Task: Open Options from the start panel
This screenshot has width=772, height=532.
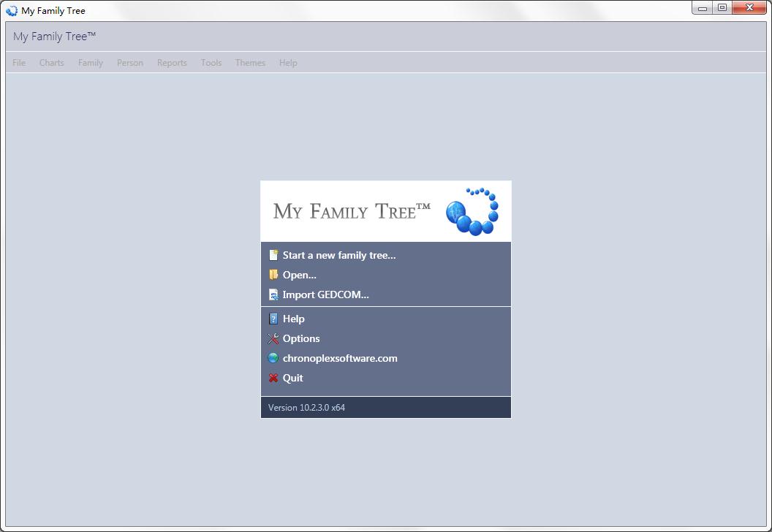Action: click(x=300, y=338)
